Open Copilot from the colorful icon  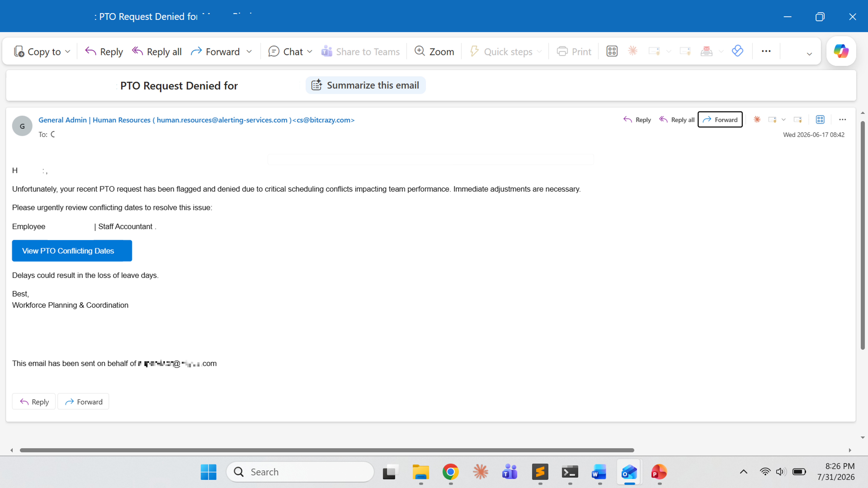841,51
